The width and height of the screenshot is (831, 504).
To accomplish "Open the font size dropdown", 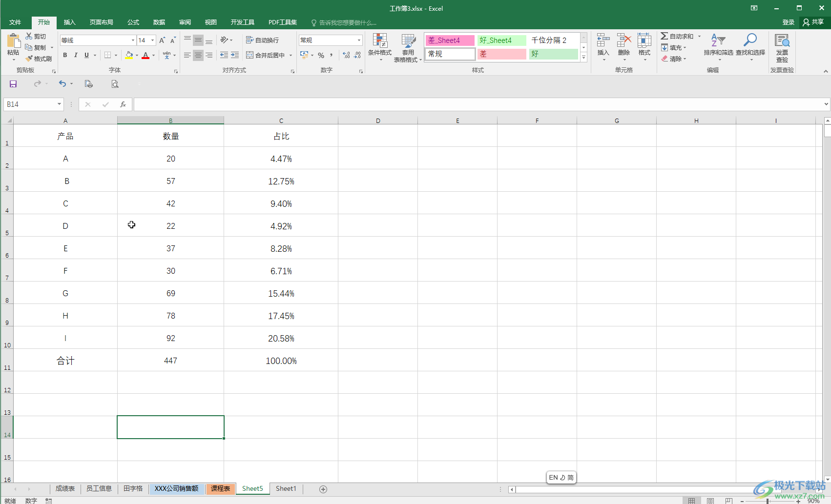I will click(153, 40).
